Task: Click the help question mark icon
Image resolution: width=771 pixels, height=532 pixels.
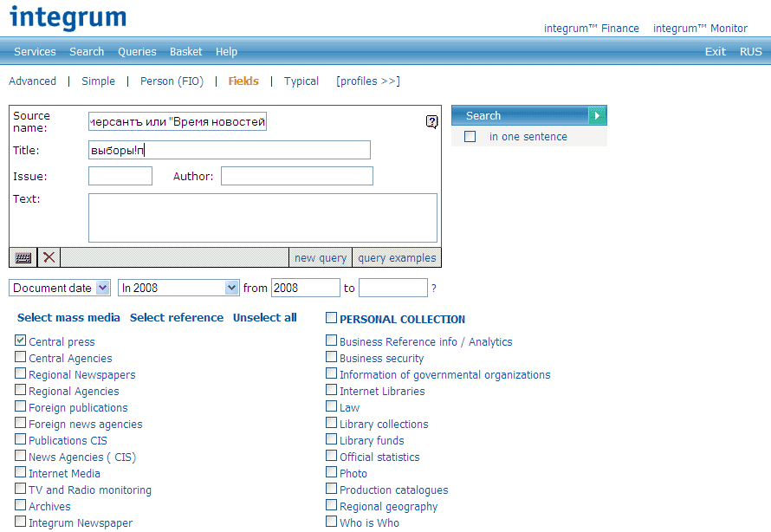Action: [431, 122]
